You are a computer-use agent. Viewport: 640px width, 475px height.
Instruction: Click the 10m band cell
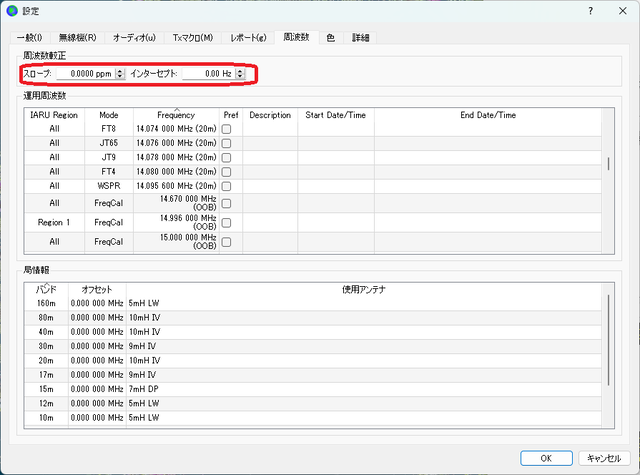click(46, 417)
